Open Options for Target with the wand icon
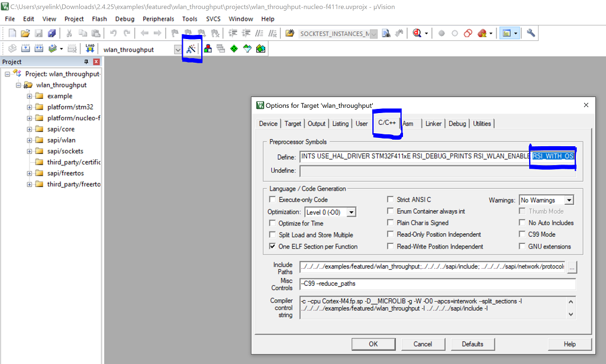The image size is (606, 364). pyautogui.click(x=192, y=49)
